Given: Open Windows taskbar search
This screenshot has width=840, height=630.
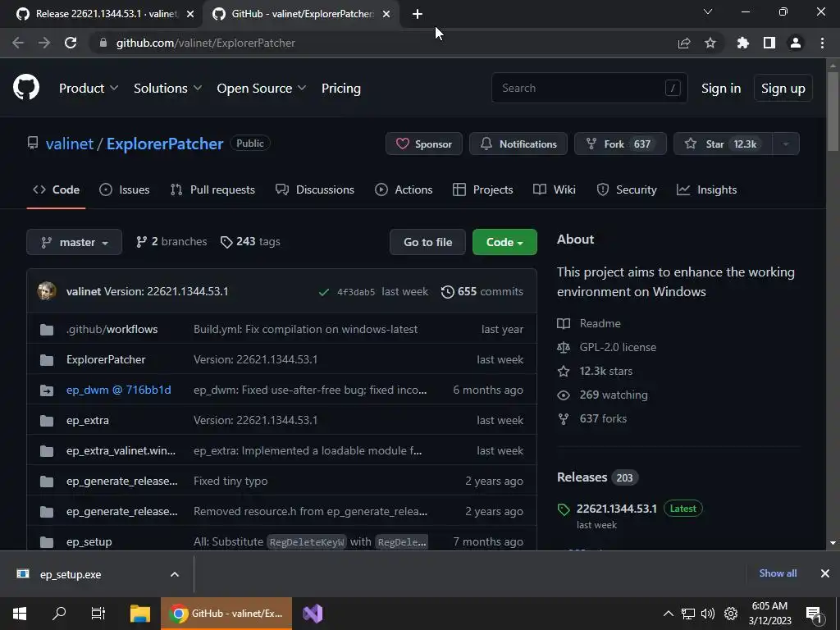Looking at the screenshot, I should pyautogui.click(x=59, y=614).
